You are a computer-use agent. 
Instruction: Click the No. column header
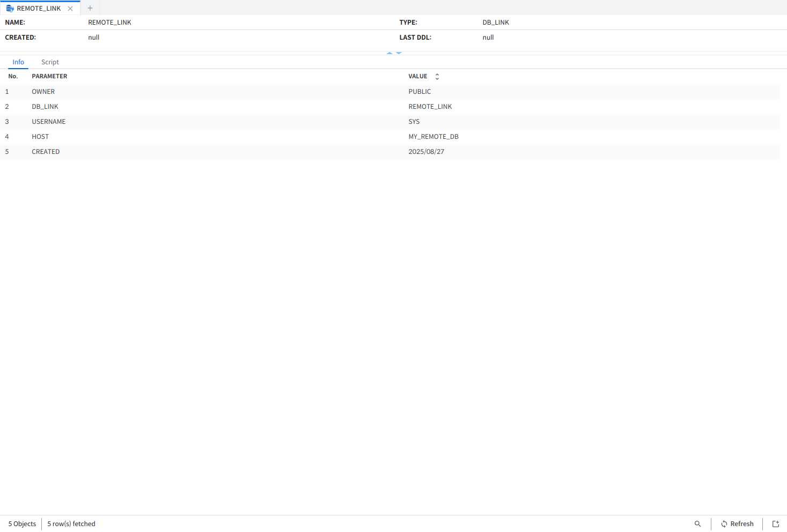pyautogui.click(x=13, y=77)
